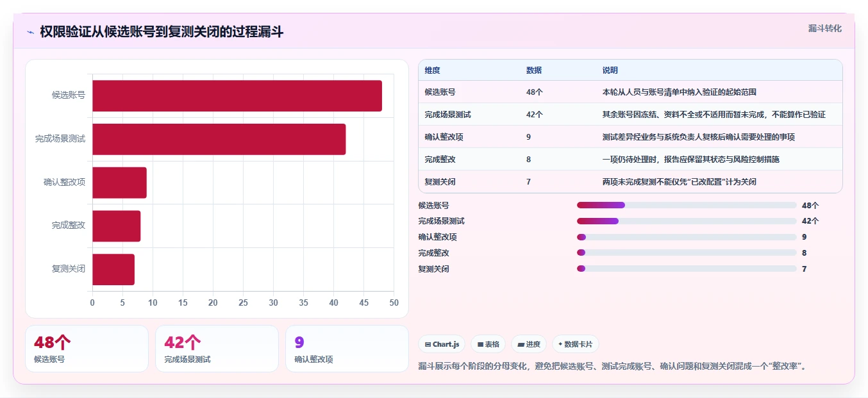Image resolution: width=868 pixels, height=398 pixels.
Task: Click the 确认整改项 progress bar showing 9
Action: click(687, 237)
